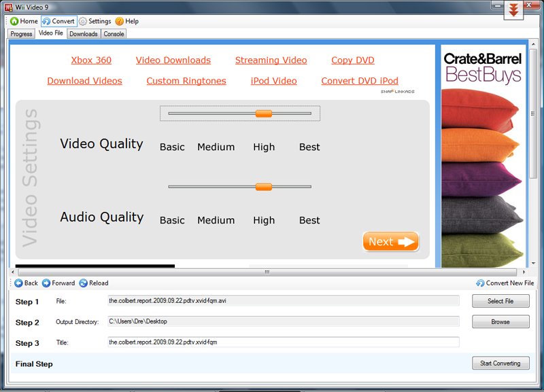Set Video Quality to Best label
544x392 pixels.
click(x=309, y=147)
